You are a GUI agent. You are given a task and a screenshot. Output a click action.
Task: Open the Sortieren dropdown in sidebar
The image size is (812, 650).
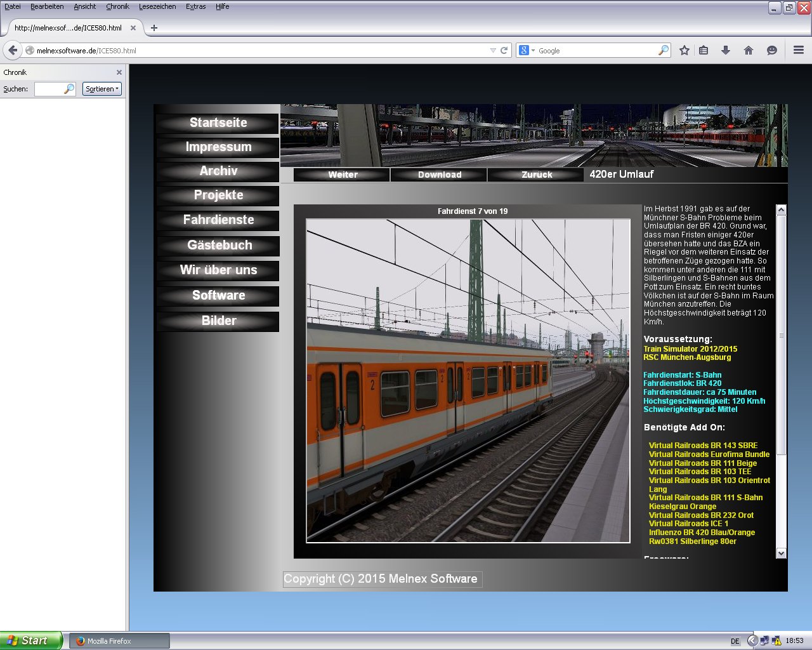pos(101,89)
